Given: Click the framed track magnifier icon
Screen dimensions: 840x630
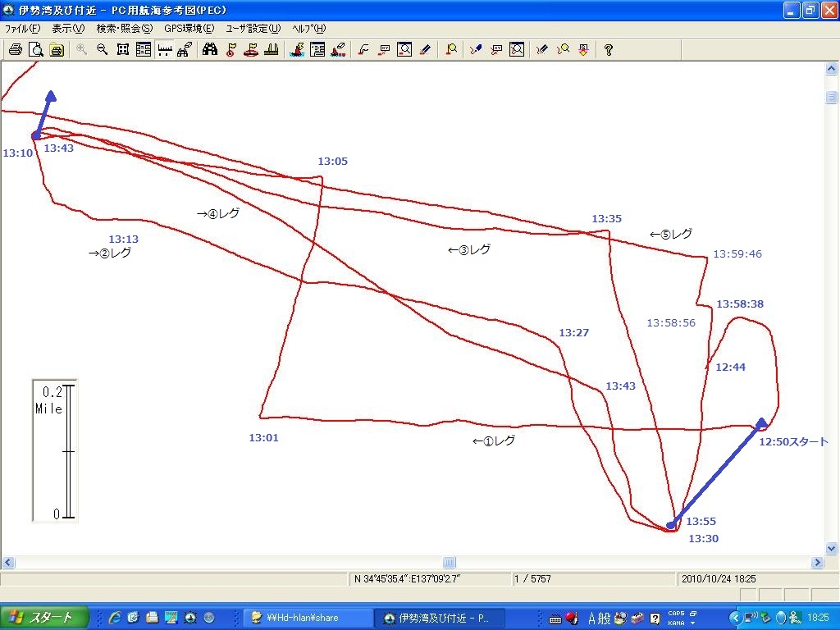Looking at the screenshot, I should (517, 50).
